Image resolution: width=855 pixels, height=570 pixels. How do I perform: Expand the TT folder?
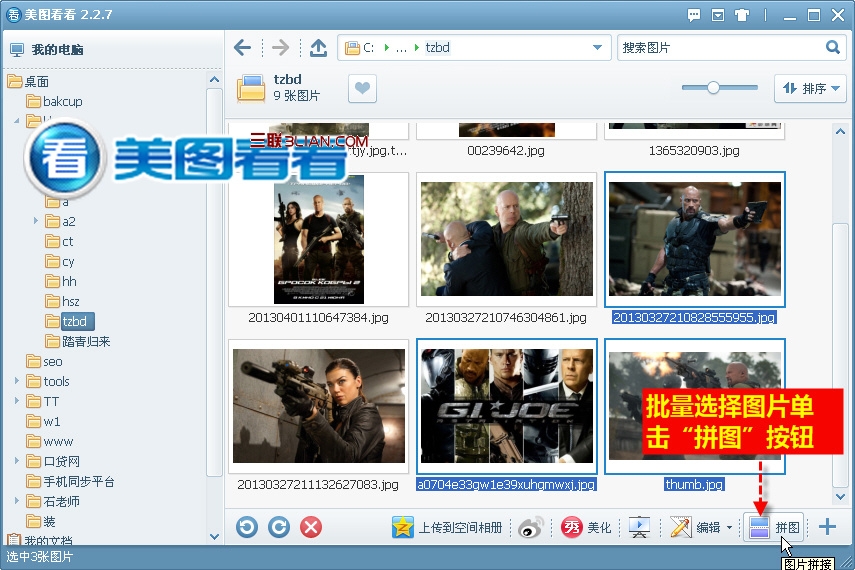click(16, 401)
